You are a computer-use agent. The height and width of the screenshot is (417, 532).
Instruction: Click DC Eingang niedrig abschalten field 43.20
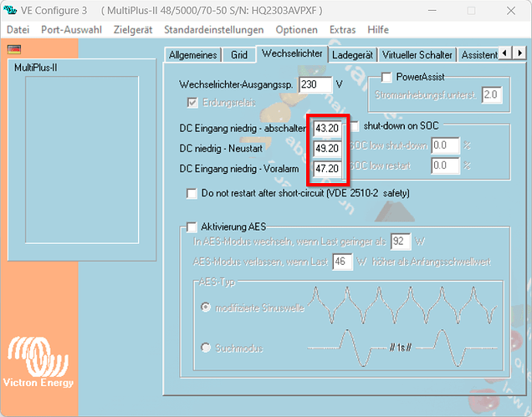pos(327,129)
